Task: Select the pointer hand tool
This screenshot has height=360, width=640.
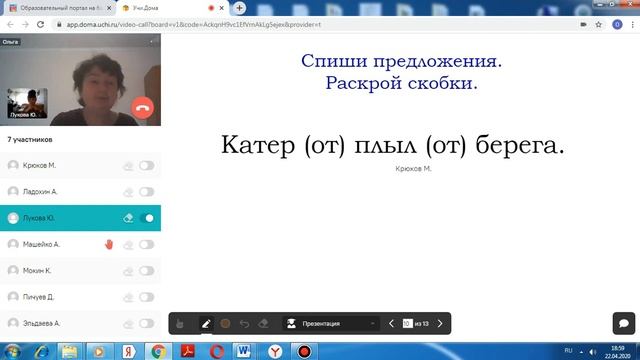Action: 180,324
